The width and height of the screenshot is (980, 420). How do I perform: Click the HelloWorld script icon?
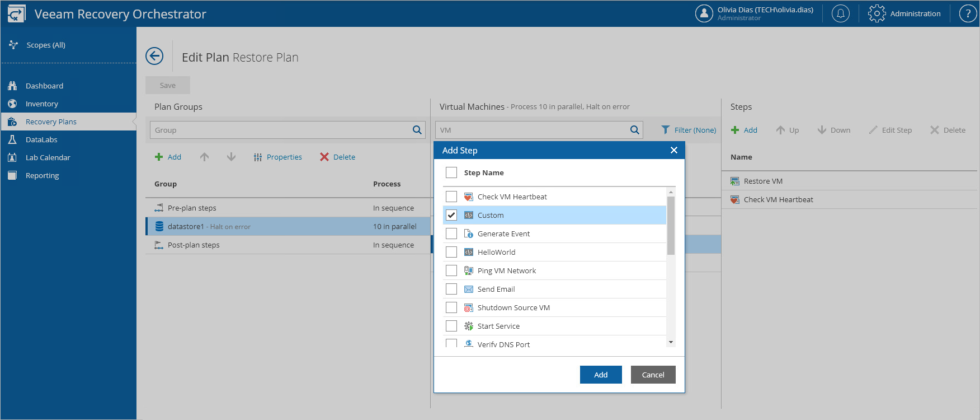click(469, 252)
